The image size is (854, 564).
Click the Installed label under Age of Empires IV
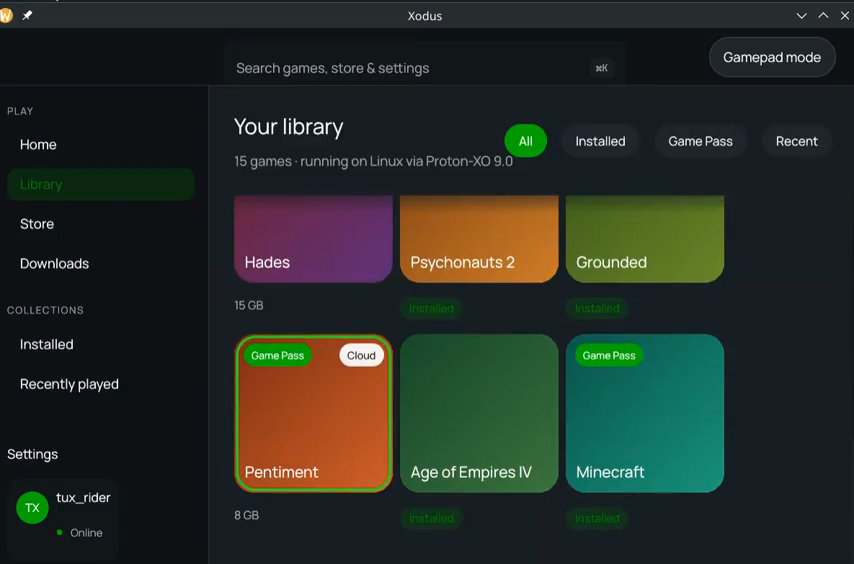[431, 518]
